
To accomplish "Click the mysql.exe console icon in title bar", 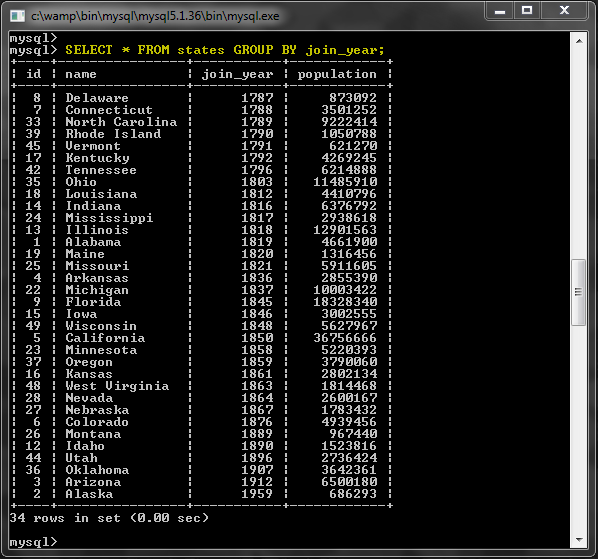I will [18, 16].
